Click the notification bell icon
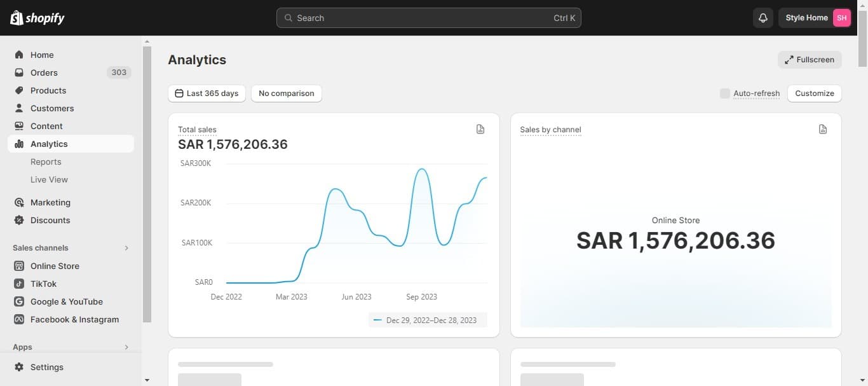This screenshot has height=386, width=868. tap(763, 18)
